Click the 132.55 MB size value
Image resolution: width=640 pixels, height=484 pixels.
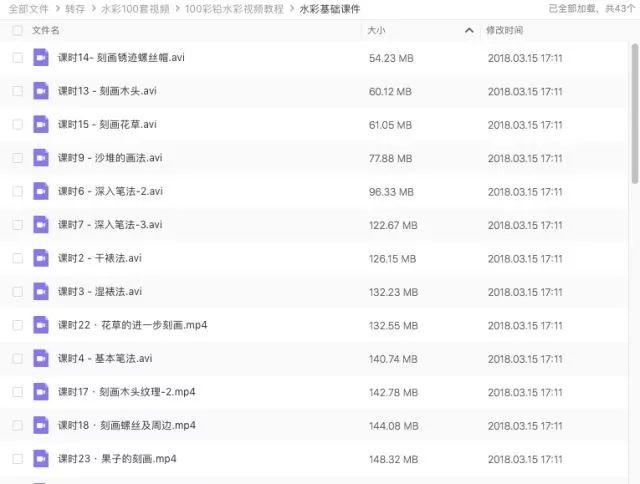pos(394,326)
